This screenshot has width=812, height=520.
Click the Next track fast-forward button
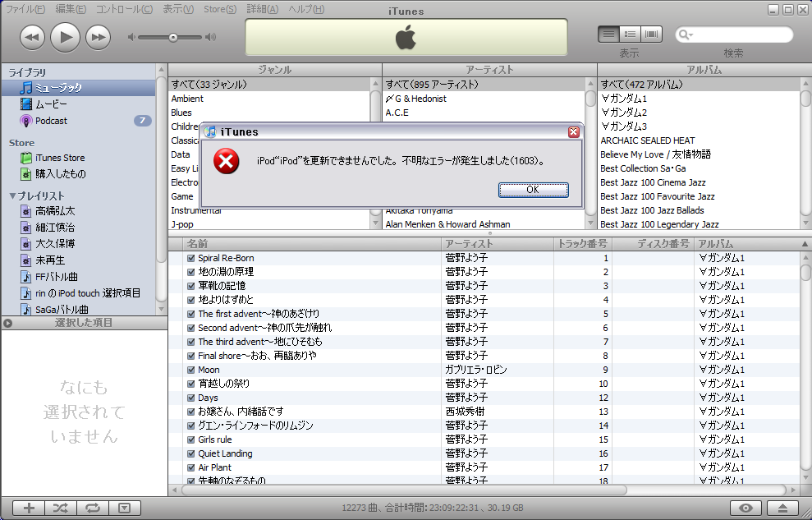click(x=98, y=37)
